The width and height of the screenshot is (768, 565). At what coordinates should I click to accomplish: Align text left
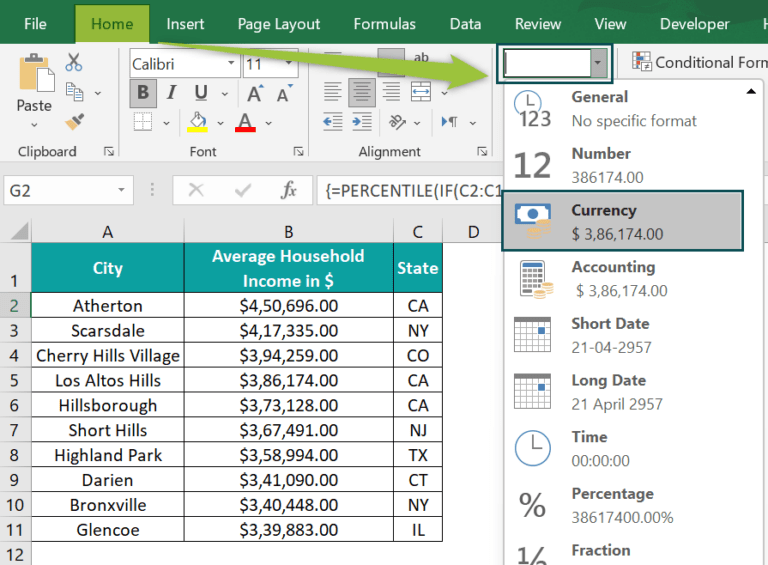click(x=333, y=92)
